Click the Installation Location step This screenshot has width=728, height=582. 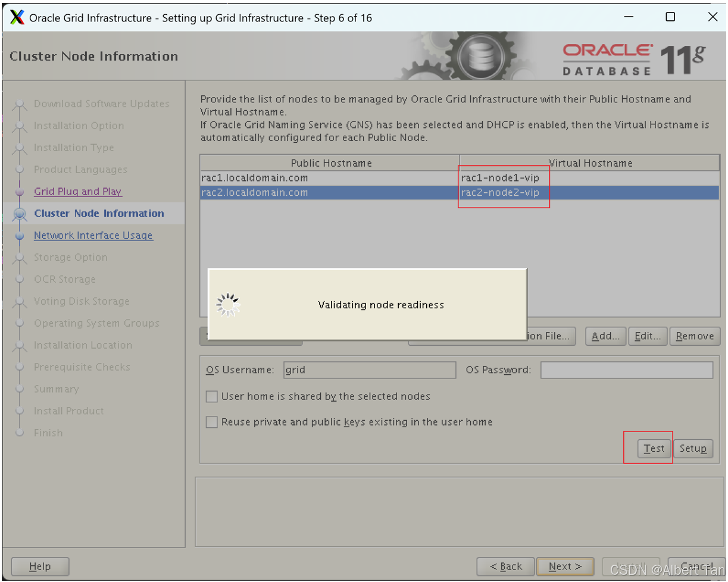pyautogui.click(x=83, y=345)
